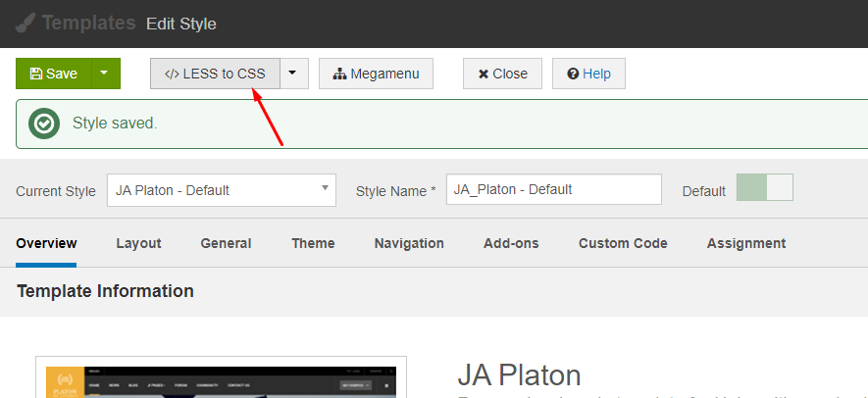
Task: Expand the Save options dropdown arrow
Action: pos(106,74)
